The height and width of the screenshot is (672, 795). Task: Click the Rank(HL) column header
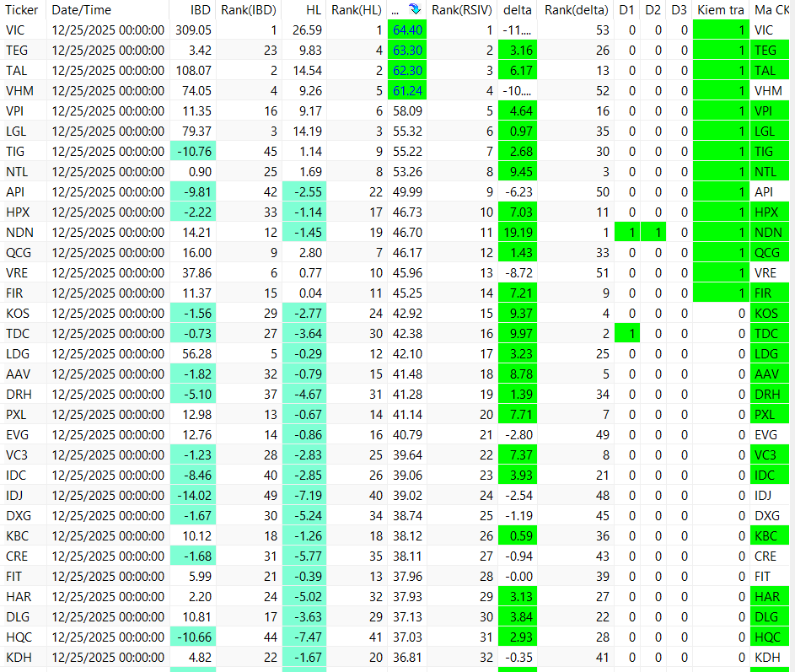click(356, 9)
